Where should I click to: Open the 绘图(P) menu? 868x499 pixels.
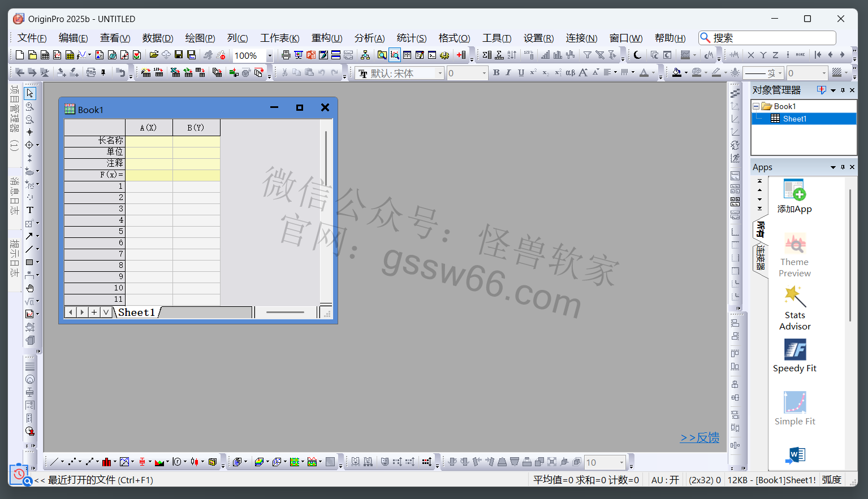tap(200, 38)
